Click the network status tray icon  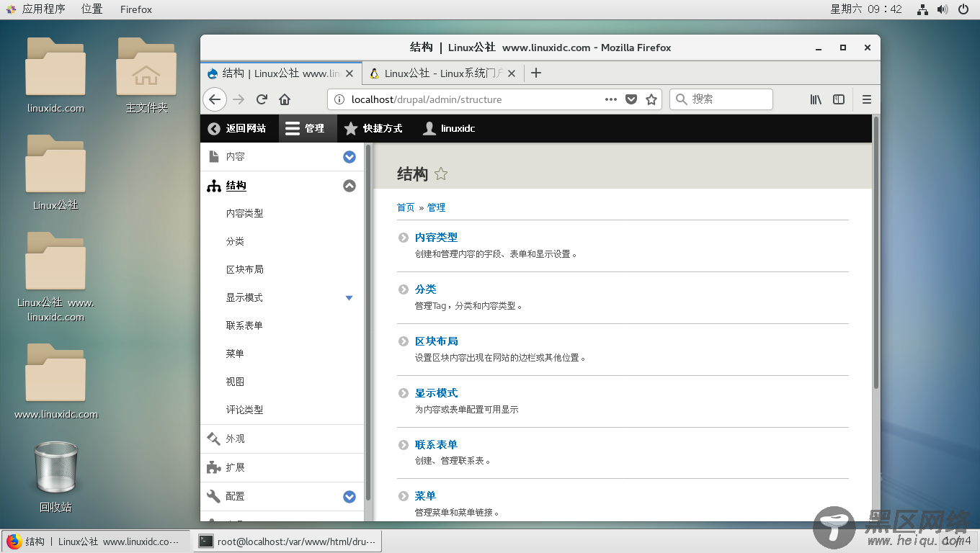coord(922,9)
